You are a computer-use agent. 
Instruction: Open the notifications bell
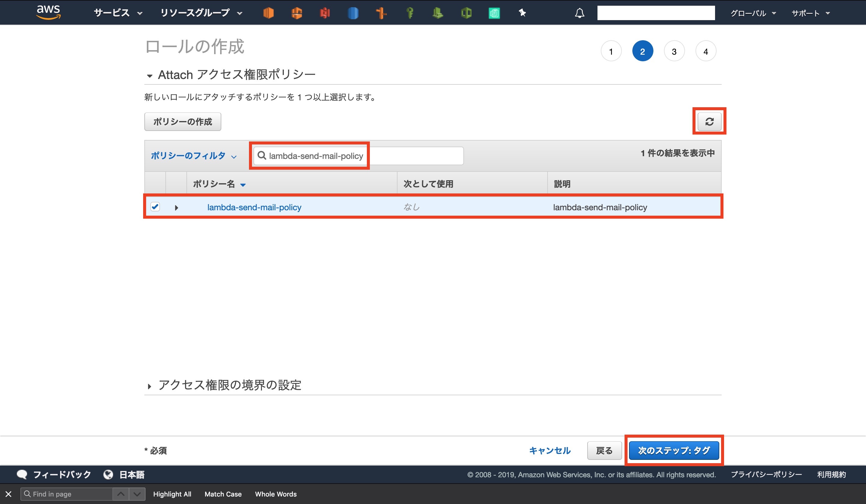point(579,13)
